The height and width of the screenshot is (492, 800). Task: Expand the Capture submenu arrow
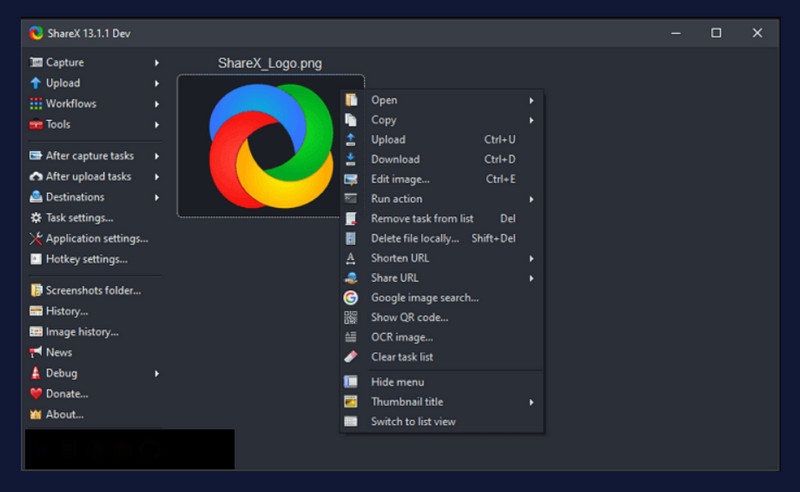click(x=157, y=63)
